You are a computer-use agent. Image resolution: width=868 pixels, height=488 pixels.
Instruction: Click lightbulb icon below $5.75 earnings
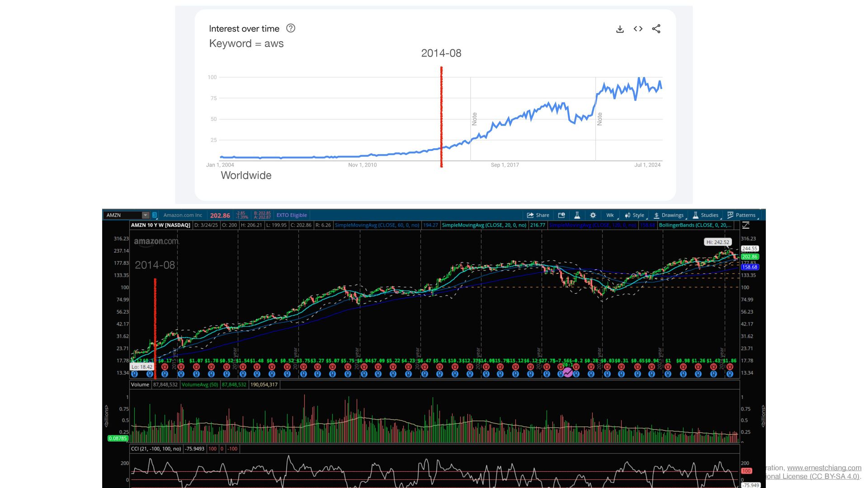(348, 374)
